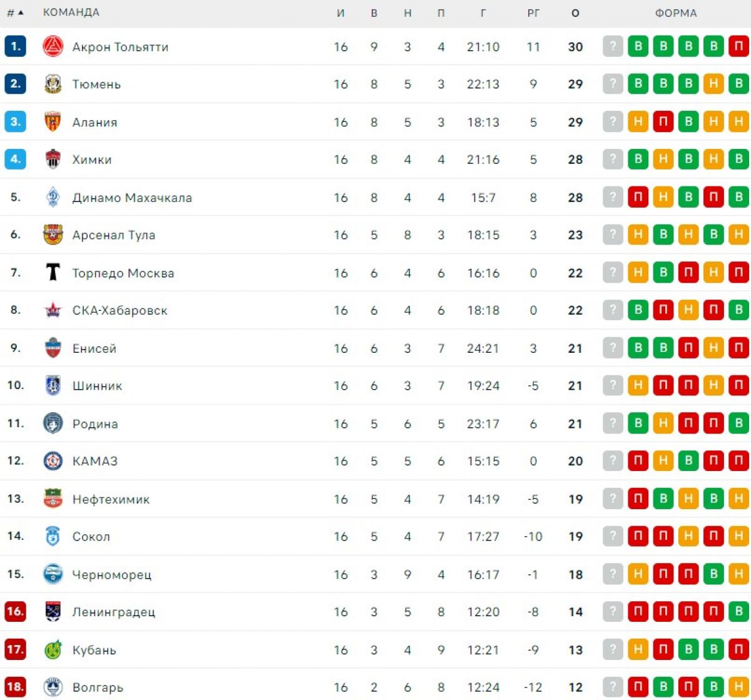This screenshot has width=751, height=700.
Task: Click the КОМАНДА column header
Action: point(71,13)
